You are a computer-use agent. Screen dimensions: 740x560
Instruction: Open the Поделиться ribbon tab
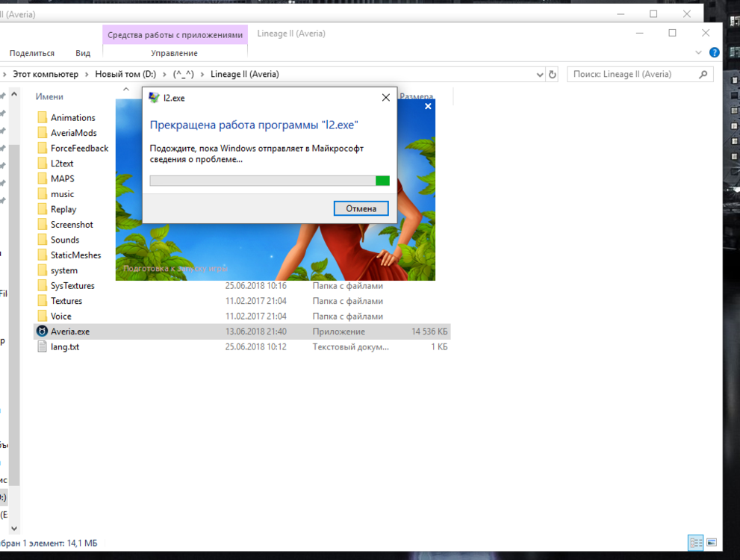pyautogui.click(x=32, y=53)
